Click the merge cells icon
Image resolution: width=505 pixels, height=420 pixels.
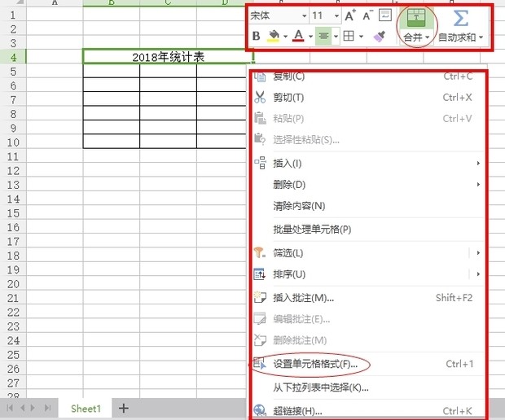416,18
